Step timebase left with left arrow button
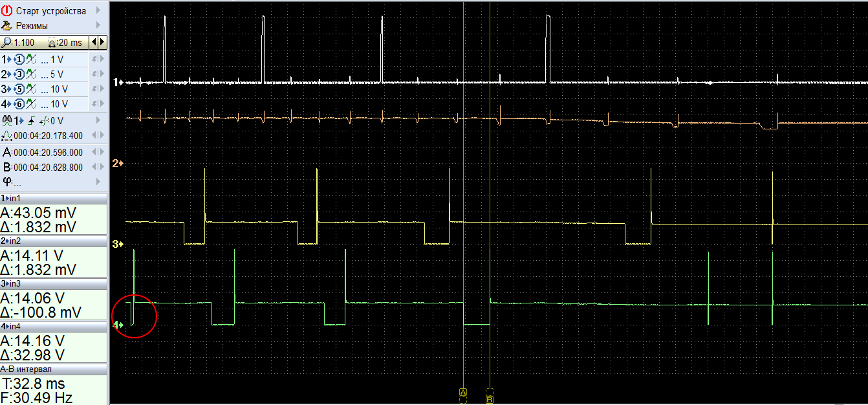Screen dimensions: 868x405 click(x=94, y=43)
